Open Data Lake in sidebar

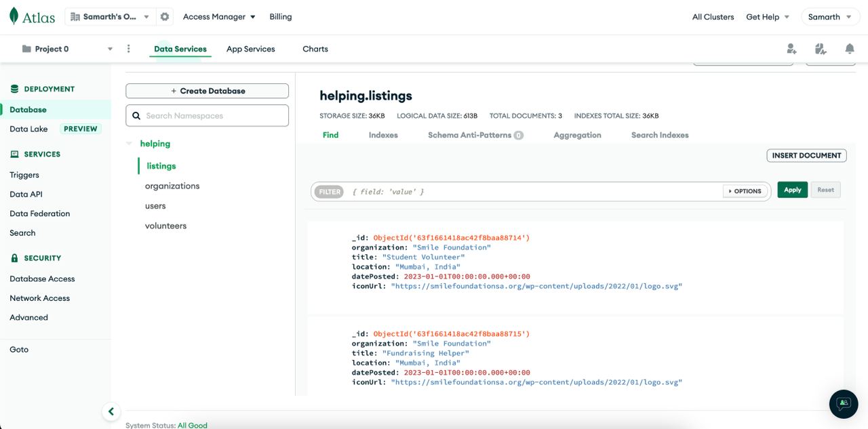[x=28, y=129]
